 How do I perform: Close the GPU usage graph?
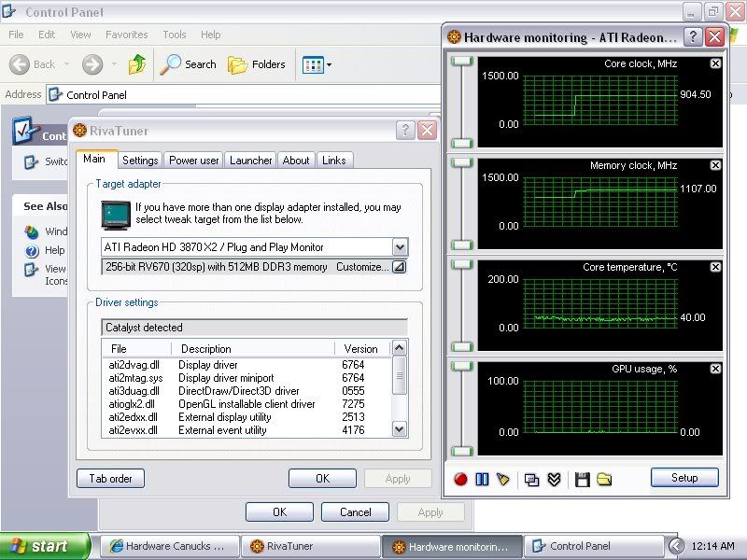(715, 369)
